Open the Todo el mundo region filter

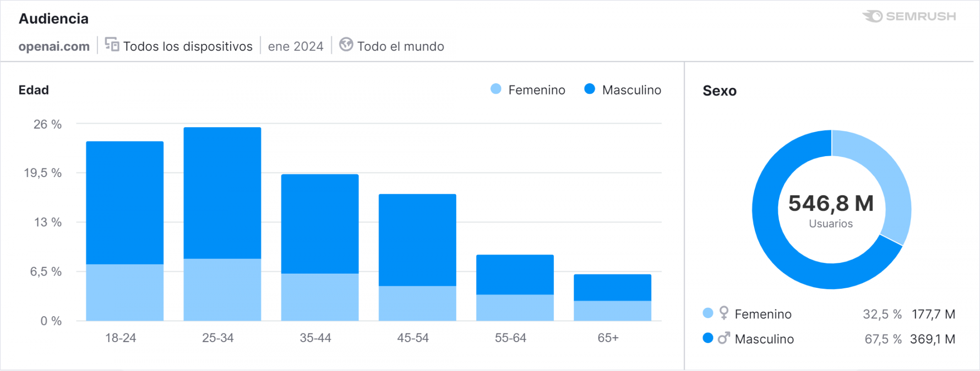point(400,46)
